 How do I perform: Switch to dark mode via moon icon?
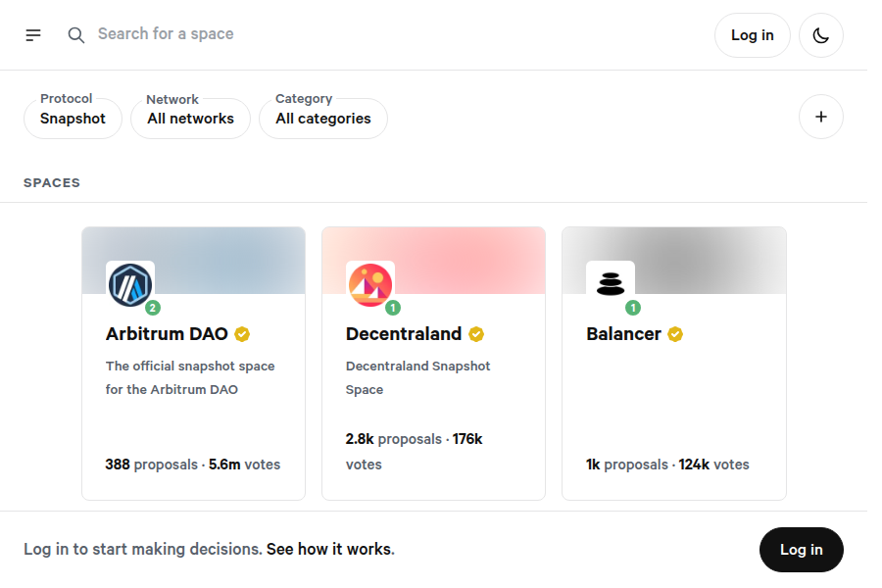coord(821,34)
